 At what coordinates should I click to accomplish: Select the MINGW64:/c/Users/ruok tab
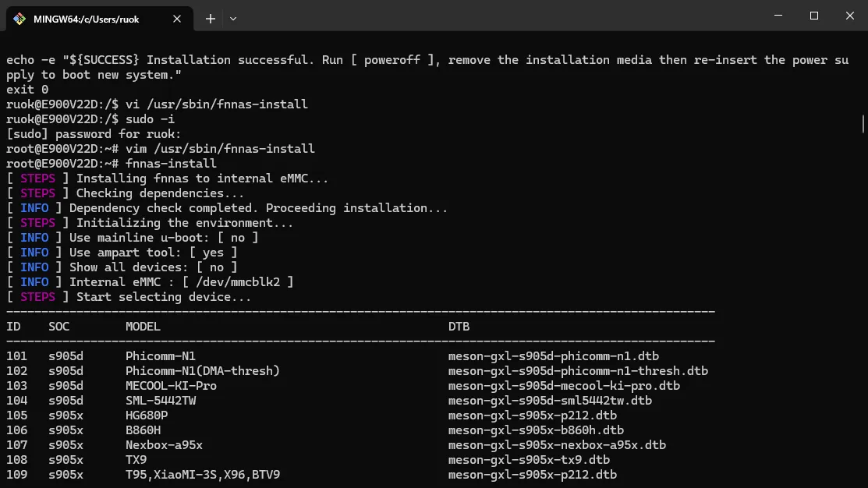coord(86,19)
